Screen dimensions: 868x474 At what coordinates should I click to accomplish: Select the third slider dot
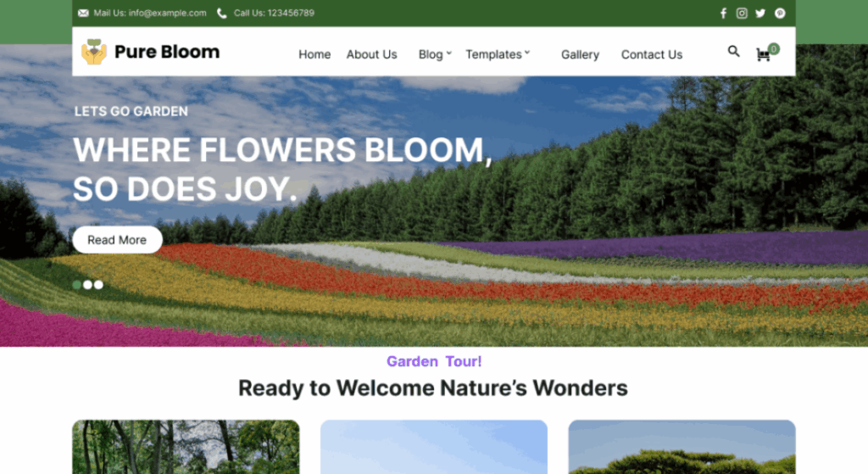[98, 285]
